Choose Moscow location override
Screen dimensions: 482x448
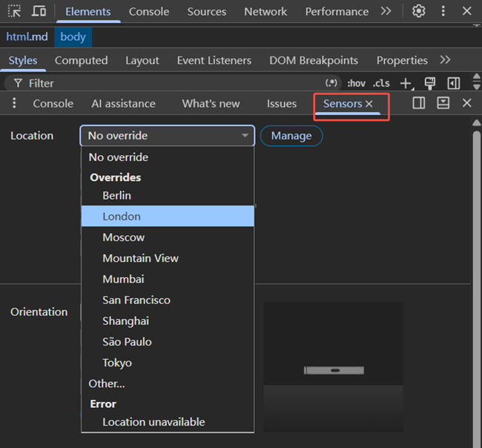point(168,237)
